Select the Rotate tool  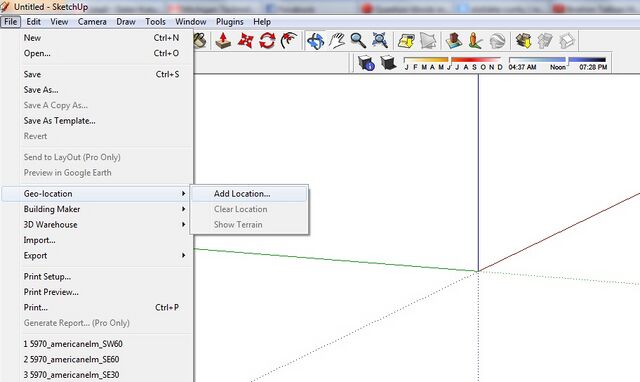(267, 41)
